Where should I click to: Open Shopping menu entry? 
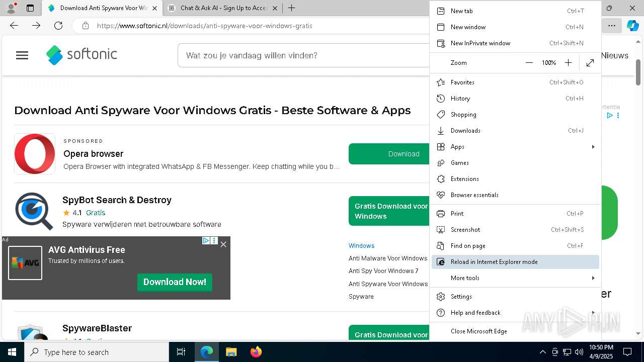[x=515, y=115]
